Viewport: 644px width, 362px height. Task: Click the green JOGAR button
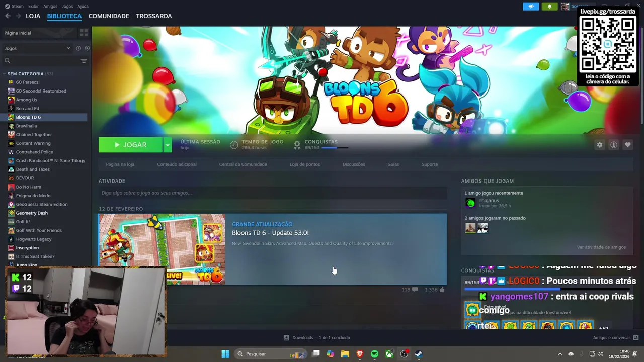click(130, 145)
